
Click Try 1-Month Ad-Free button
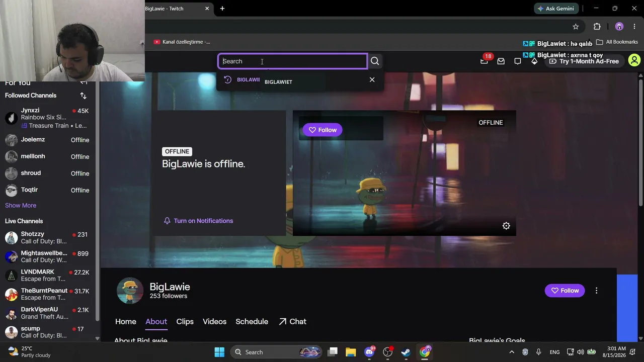point(584,61)
